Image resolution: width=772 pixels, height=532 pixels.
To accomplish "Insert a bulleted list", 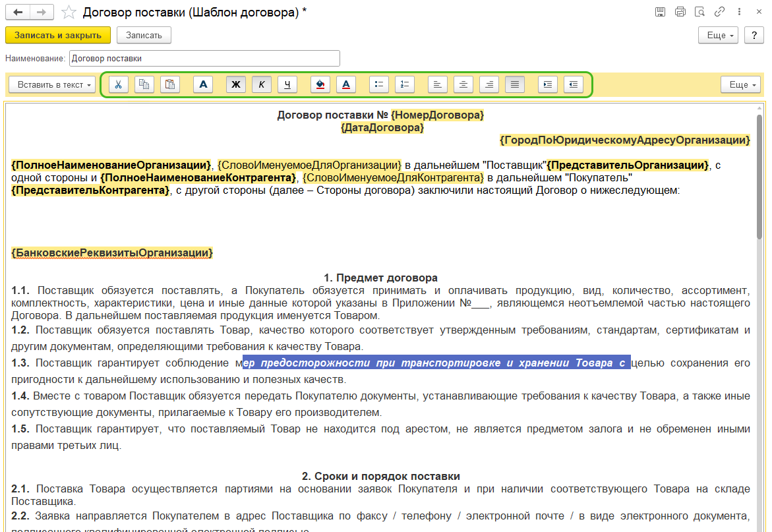I will point(378,84).
